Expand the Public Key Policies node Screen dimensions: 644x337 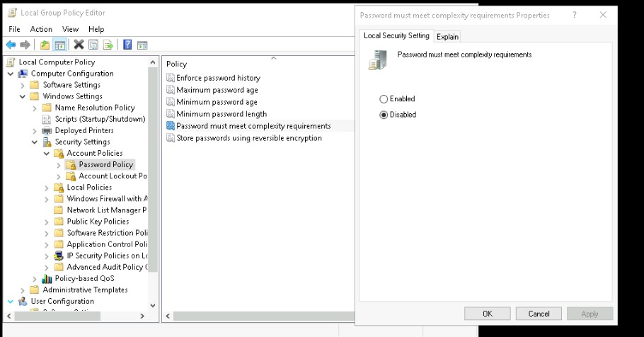pos(47,222)
